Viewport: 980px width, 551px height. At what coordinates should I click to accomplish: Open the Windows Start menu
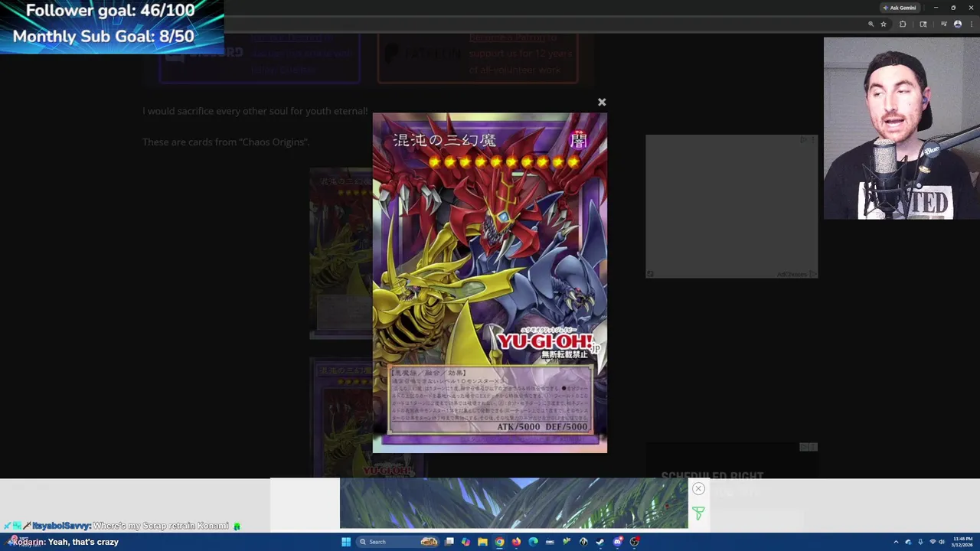(x=346, y=542)
